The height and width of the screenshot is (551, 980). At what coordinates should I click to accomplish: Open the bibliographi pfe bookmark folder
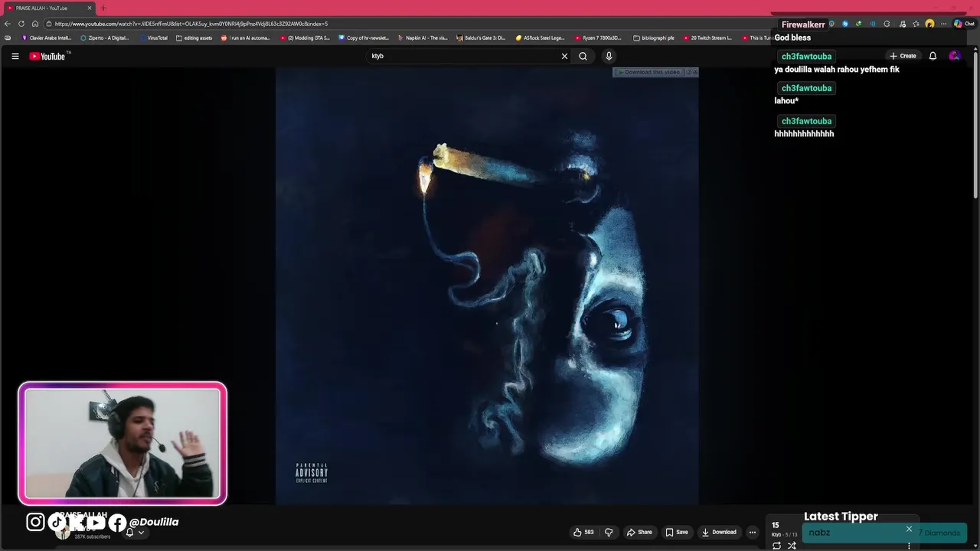tap(654, 37)
